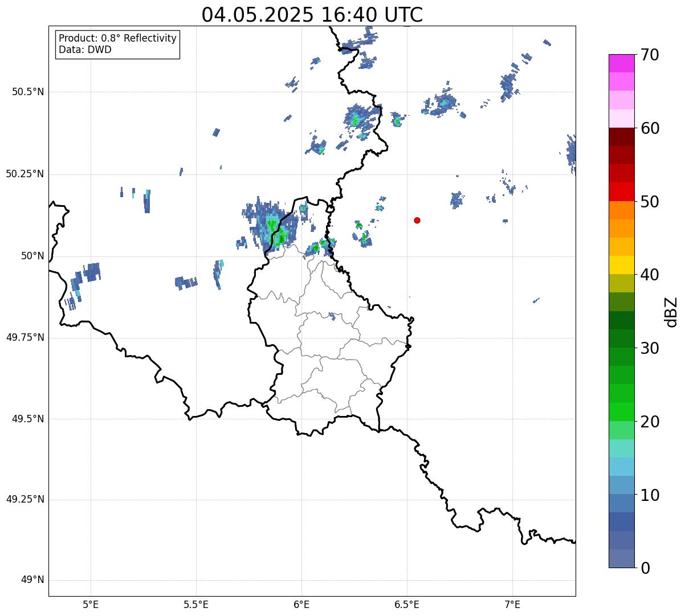The height and width of the screenshot is (616, 685).
Task: Click the orange colorbar swatch just below 50
Action: [622, 210]
